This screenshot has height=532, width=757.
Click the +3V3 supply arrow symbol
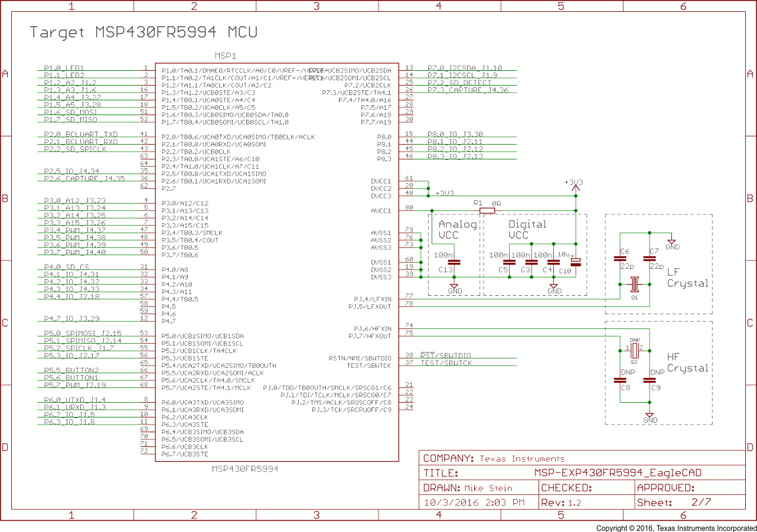pos(575,189)
